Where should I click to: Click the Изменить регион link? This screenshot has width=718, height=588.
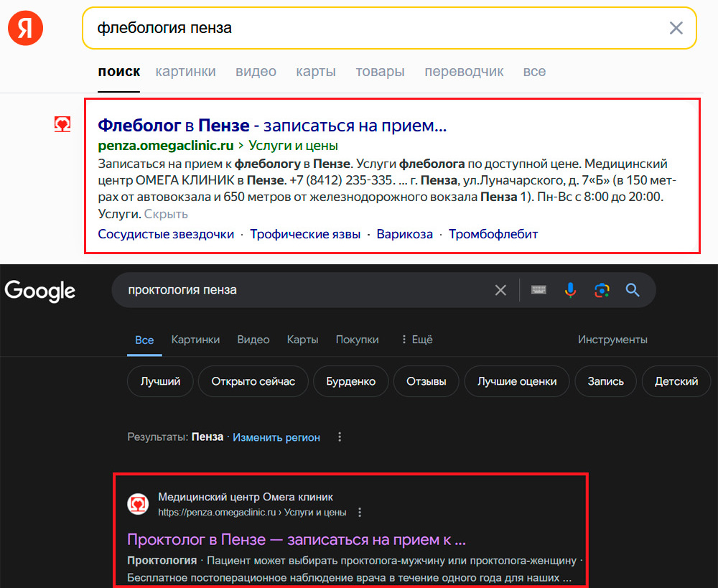click(x=276, y=437)
